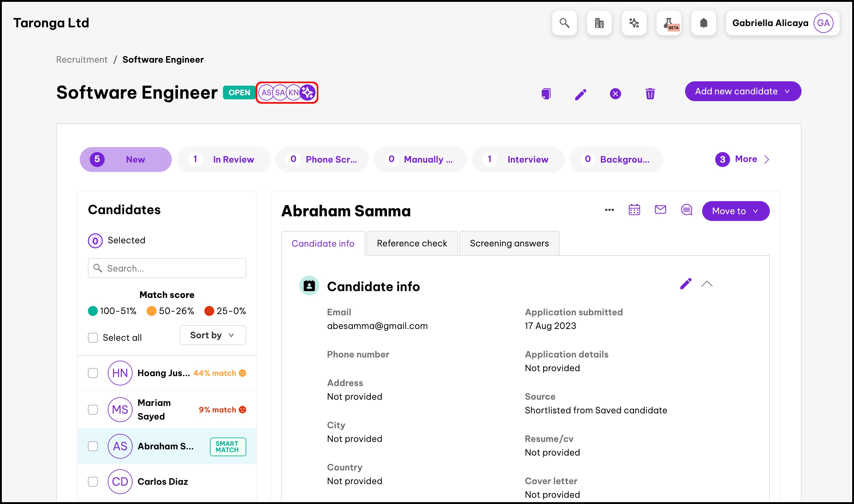Click orange 50-26% match swatch
The image size is (854, 504).
point(151,311)
